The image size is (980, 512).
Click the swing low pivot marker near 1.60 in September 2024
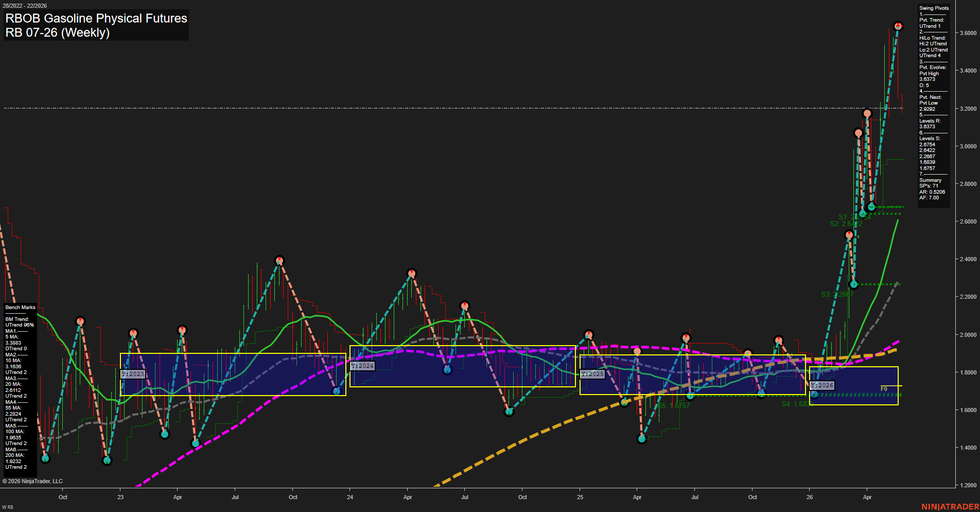pyautogui.click(x=509, y=412)
